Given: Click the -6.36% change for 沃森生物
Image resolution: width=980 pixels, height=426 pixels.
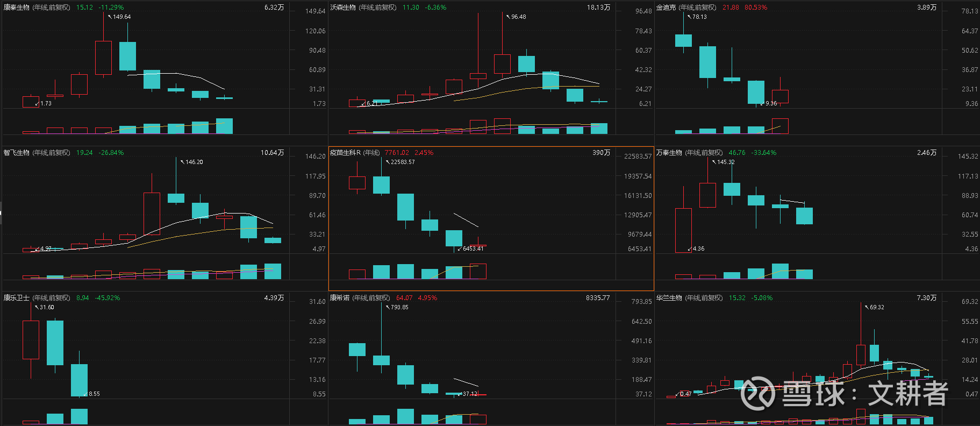Looking at the screenshot, I should pos(435,8).
